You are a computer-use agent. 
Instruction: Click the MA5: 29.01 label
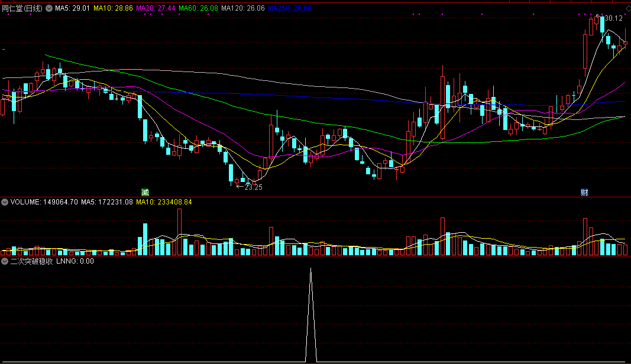coord(72,8)
